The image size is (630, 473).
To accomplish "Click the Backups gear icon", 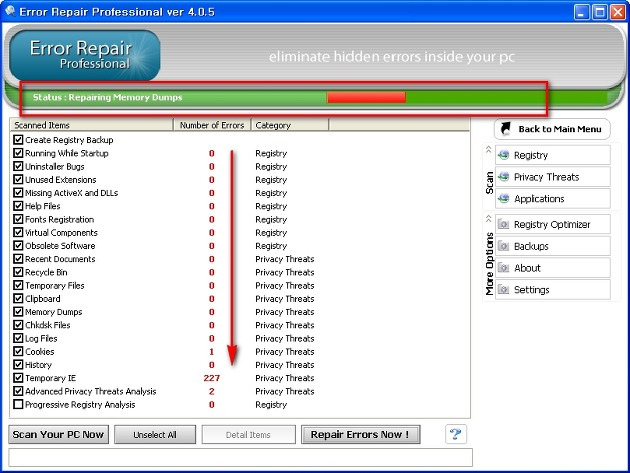I will click(503, 246).
